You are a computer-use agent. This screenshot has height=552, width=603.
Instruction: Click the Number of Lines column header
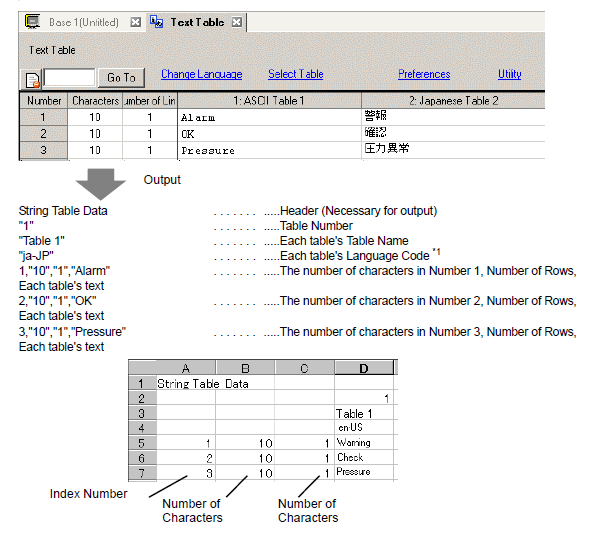[x=150, y=101]
